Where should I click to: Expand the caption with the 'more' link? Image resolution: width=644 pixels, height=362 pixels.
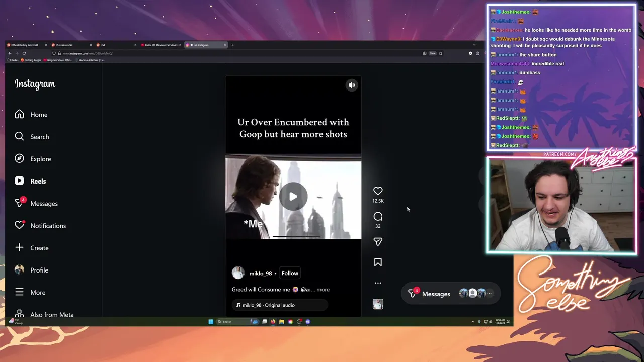(323, 290)
